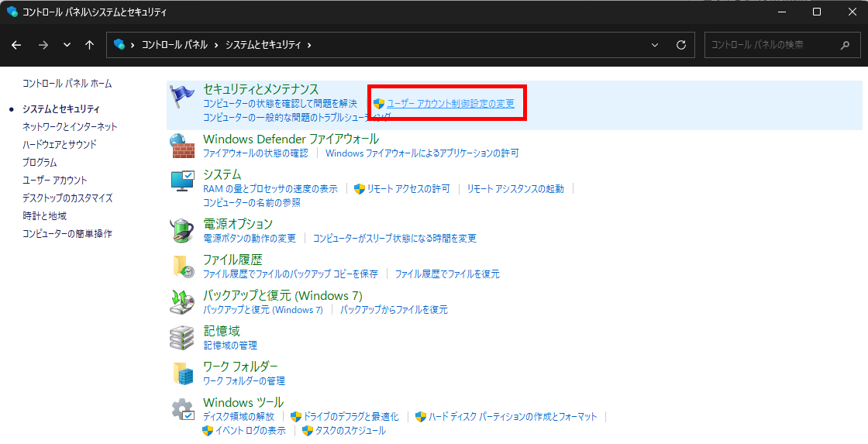This screenshot has height=444, width=868.
Task: Click 記憶域の管理 link
Action: tap(230, 346)
